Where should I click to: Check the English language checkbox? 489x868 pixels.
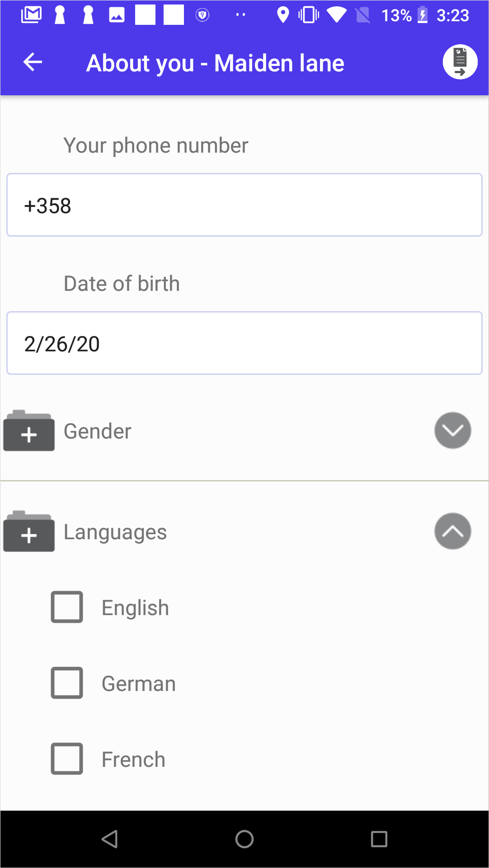(x=67, y=607)
